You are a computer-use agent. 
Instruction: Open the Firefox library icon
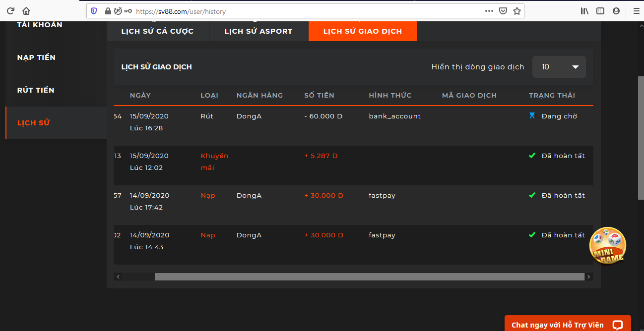pyautogui.click(x=584, y=11)
